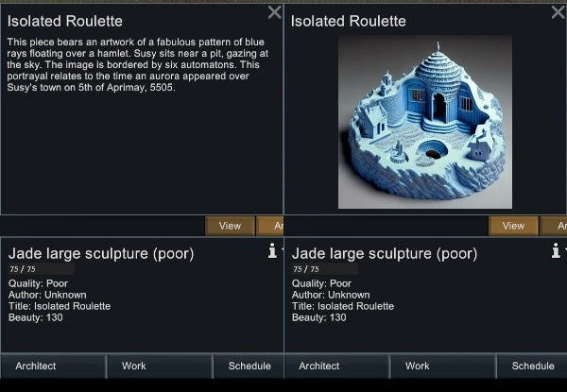Click the left Jade large sculpture (poor) heading

point(101,253)
